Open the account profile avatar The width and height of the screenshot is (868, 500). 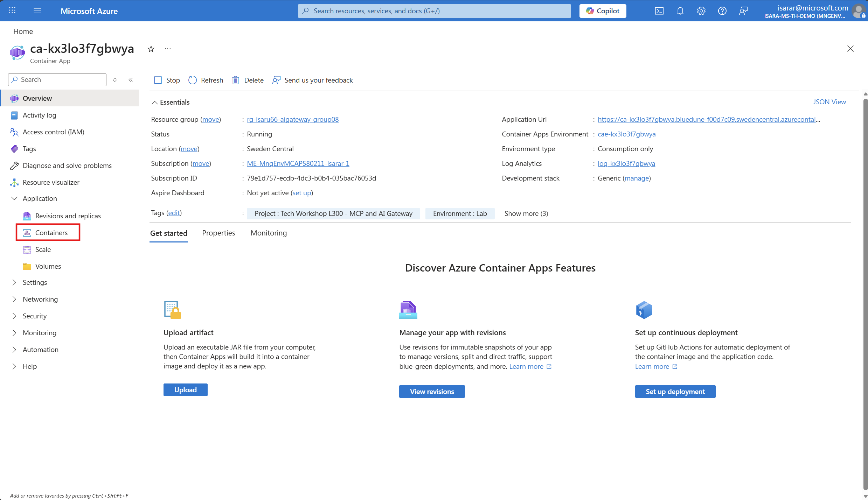point(859,11)
